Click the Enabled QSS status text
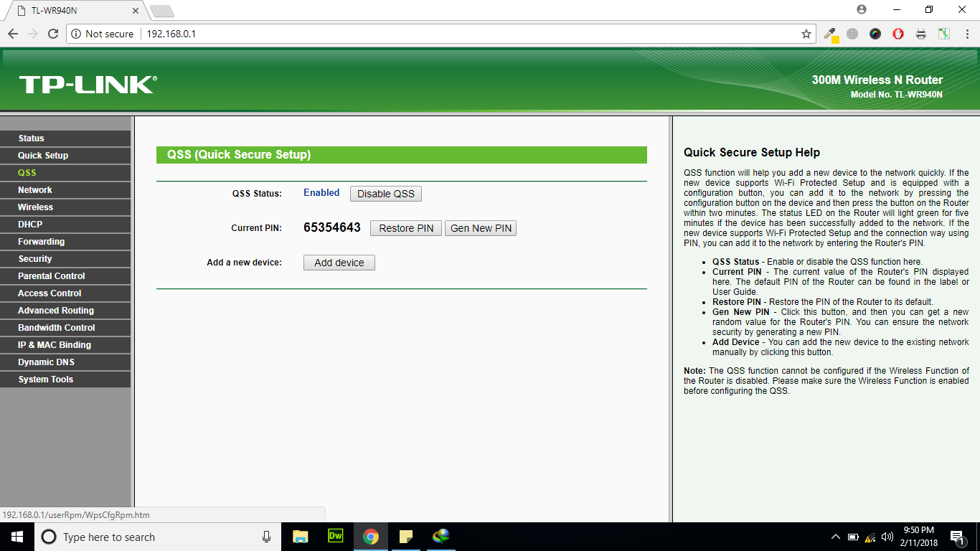Viewport: 980px width, 551px height. coord(321,192)
